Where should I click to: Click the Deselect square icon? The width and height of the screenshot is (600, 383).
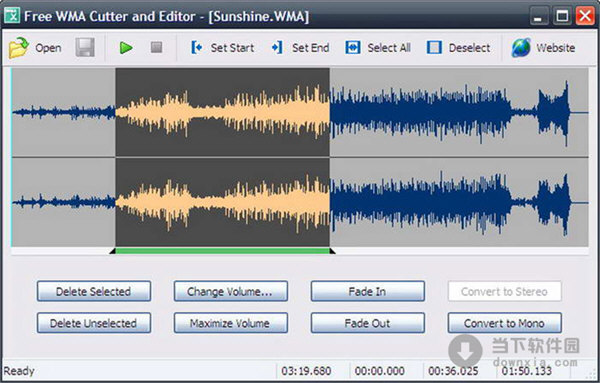coord(434,47)
